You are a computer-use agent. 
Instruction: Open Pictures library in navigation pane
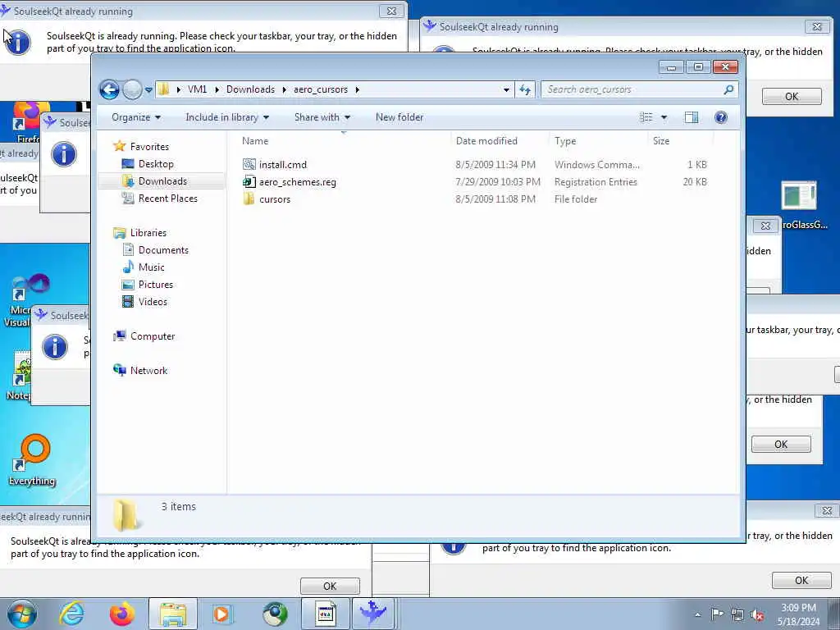pos(155,285)
